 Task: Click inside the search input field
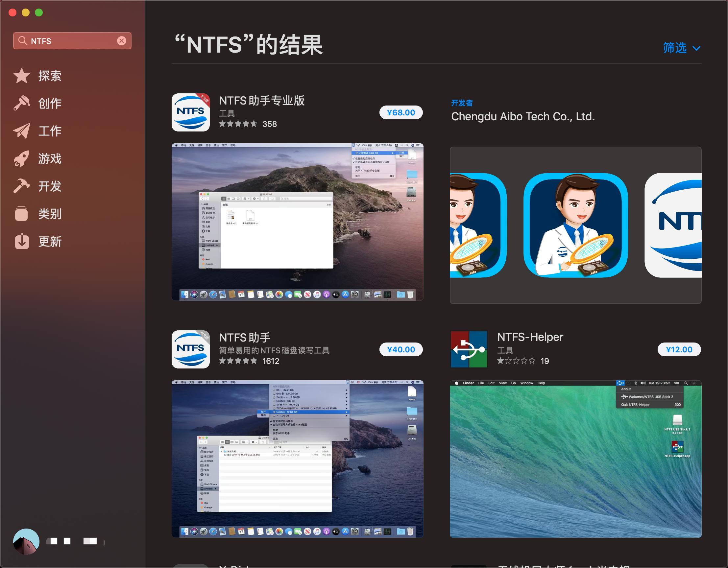[67, 41]
